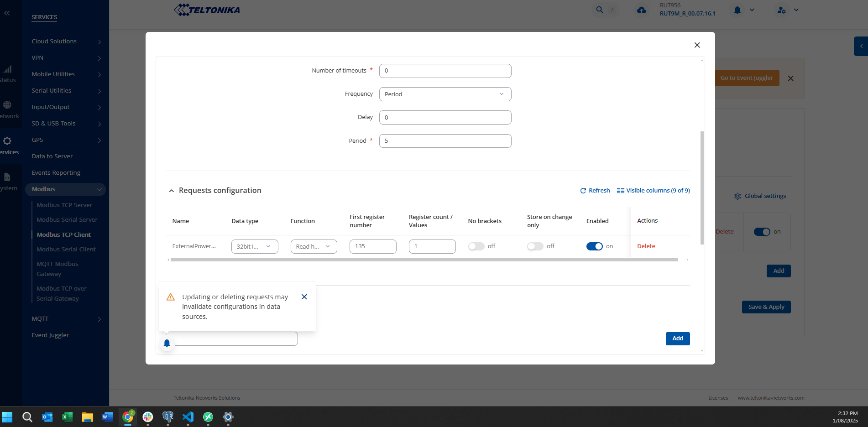Image resolution: width=868 pixels, height=427 pixels.
Task: Toggle the background page on switch
Action: (x=762, y=232)
